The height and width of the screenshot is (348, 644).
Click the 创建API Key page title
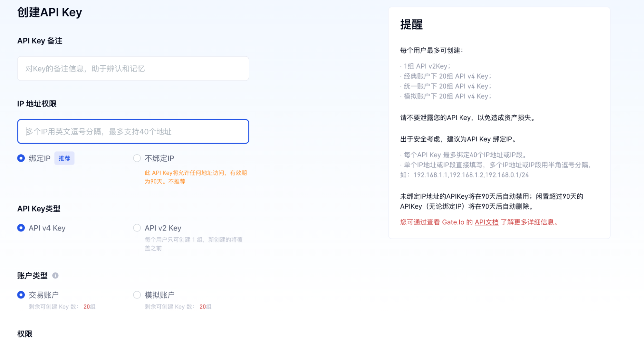(x=50, y=12)
